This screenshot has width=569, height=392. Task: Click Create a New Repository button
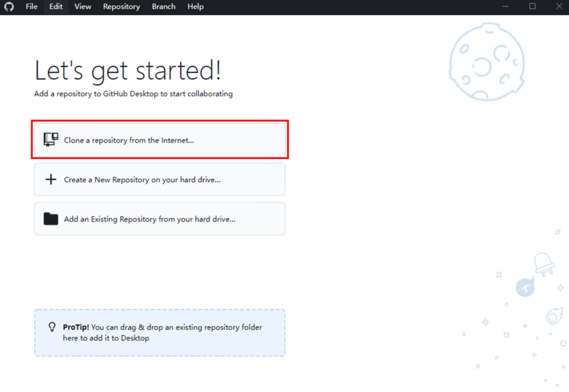(x=160, y=179)
